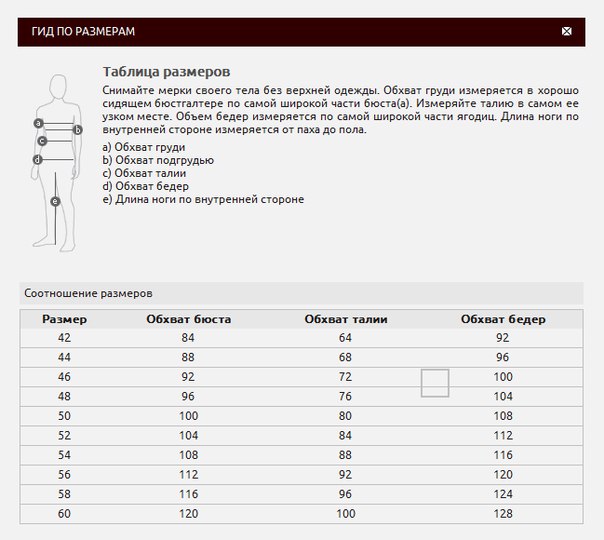604x540 pixels.
Task: Click the 'Соотношение размеров' section header
Action: (x=88, y=294)
